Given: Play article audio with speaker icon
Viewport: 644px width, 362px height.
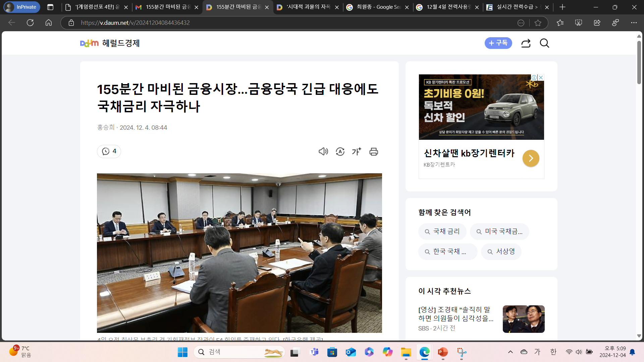Looking at the screenshot, I should click(x=323, y=152).
